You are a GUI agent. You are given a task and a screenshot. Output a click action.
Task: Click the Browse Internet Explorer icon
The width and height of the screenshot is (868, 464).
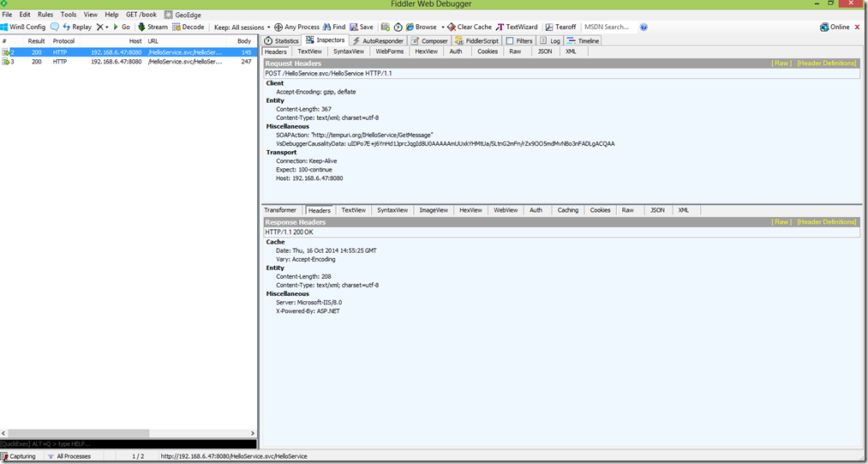tap(410, 27)
